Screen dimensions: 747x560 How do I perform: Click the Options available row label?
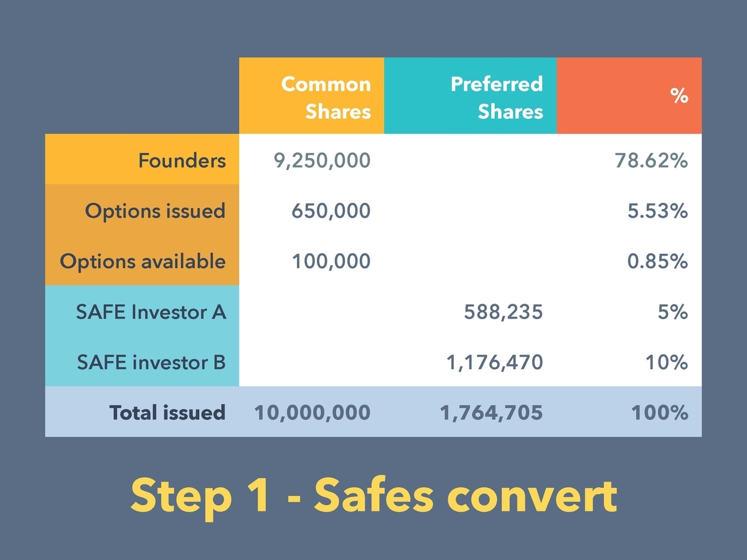pos(143,261)
